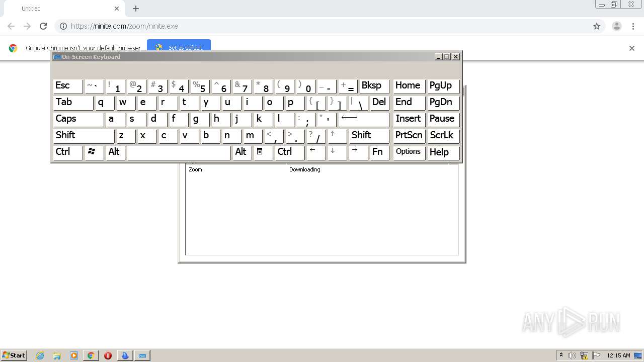Click the PgUp key
This screenshot has width=644, height=362.
[443, 86]
